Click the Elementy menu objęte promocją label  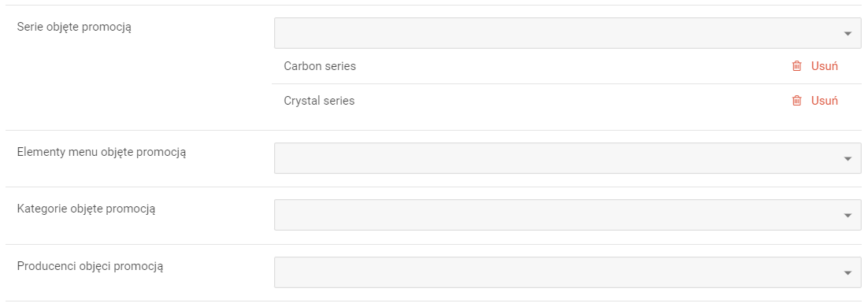(102, 152)
